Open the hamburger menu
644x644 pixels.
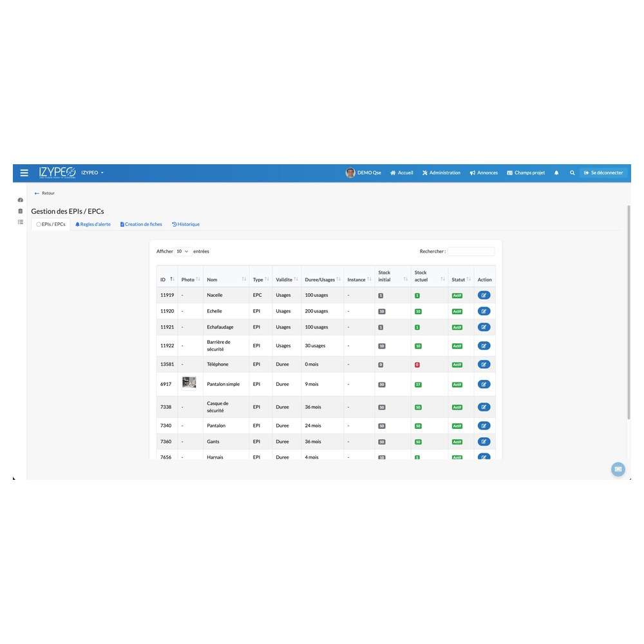24,173
